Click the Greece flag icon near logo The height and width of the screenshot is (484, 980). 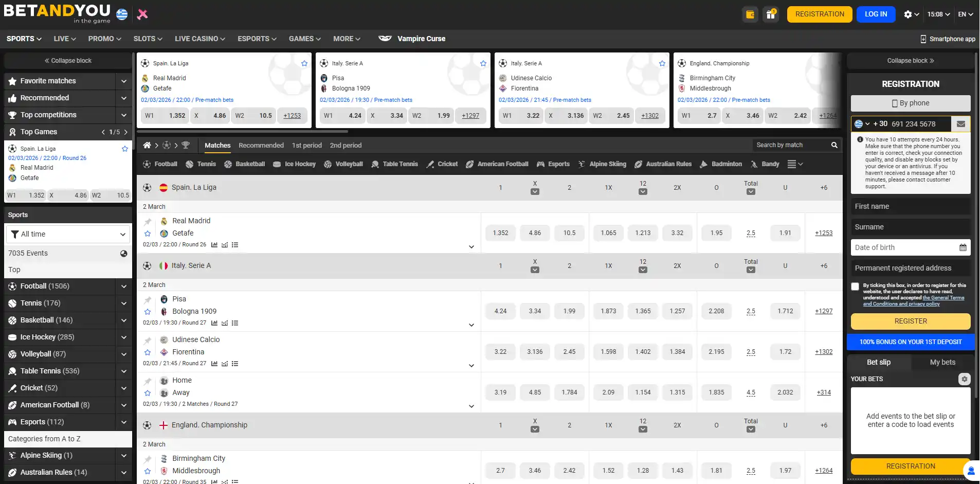click(122, 14)
